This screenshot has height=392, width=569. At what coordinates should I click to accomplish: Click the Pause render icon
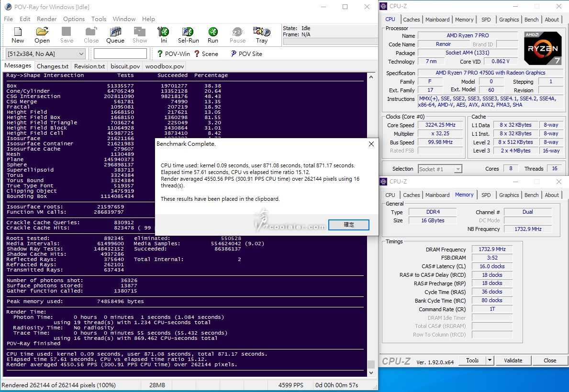click(x=238, y=35)
